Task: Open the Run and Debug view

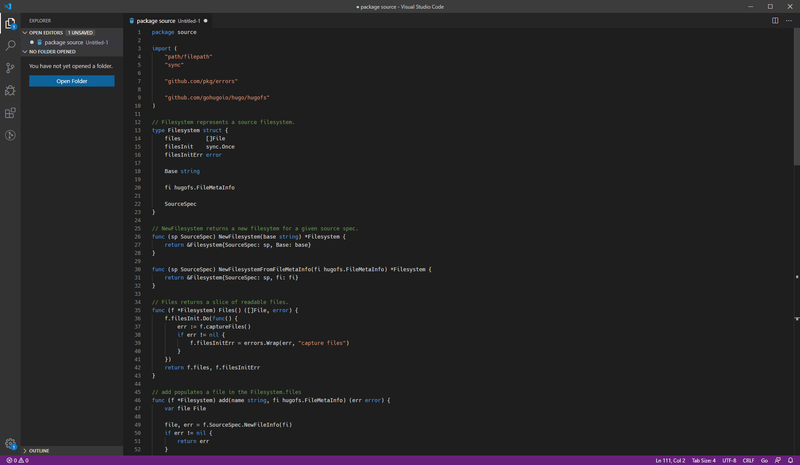Action: tap(10, 91)
